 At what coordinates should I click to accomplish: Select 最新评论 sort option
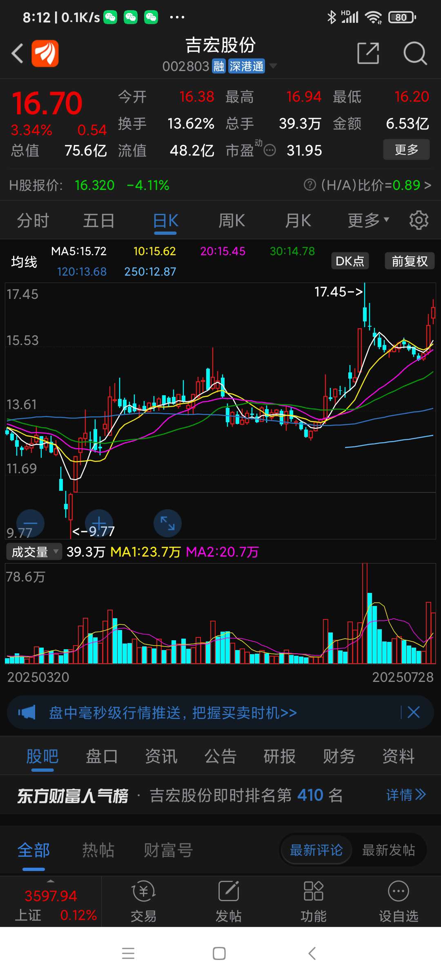click(316, 850)
